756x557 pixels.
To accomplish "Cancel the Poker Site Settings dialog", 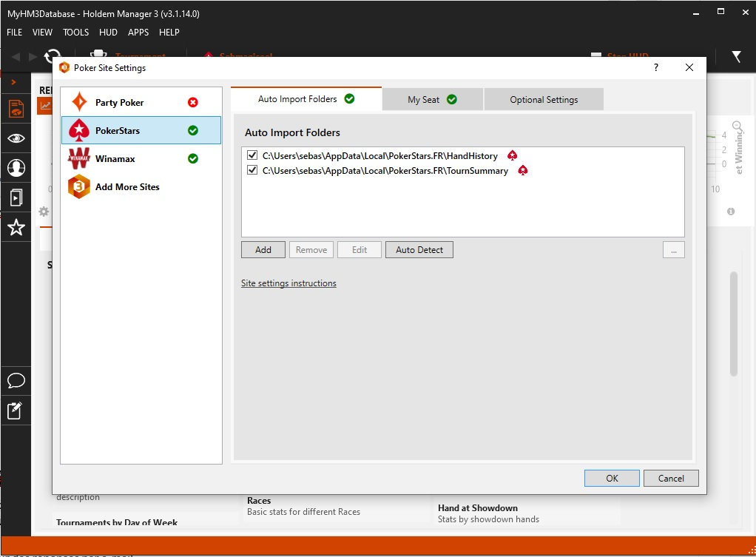I will point(671,478).
